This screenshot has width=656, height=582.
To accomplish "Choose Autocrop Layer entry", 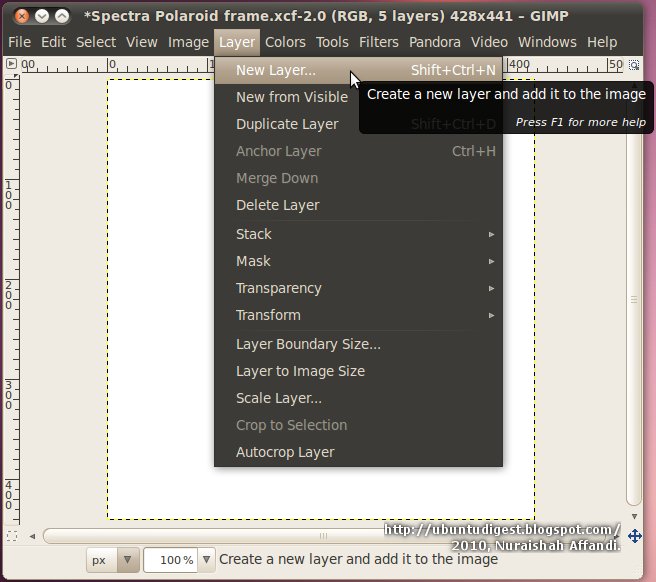I will click(x=358, y=452).
